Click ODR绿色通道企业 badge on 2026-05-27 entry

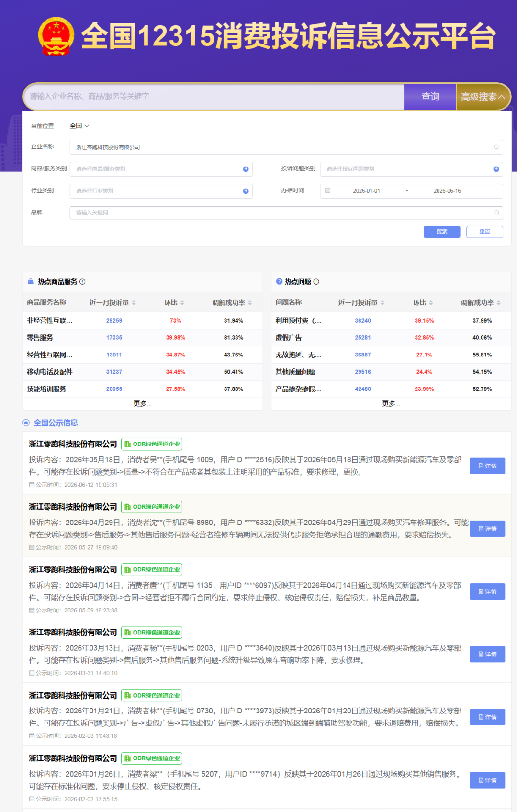click(x=152, y=507)
